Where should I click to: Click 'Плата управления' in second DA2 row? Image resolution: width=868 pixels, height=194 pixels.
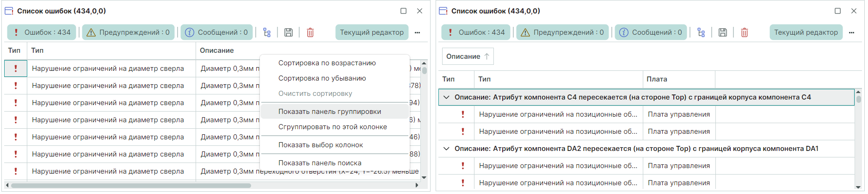[679, 183]
